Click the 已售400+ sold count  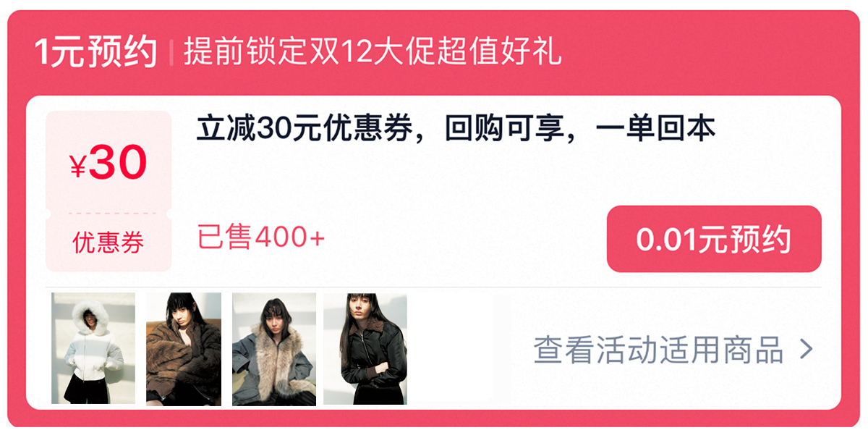(261, 236)
